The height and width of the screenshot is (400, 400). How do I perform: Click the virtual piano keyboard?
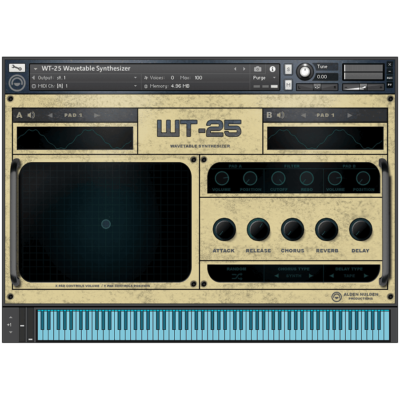[213, 325]
